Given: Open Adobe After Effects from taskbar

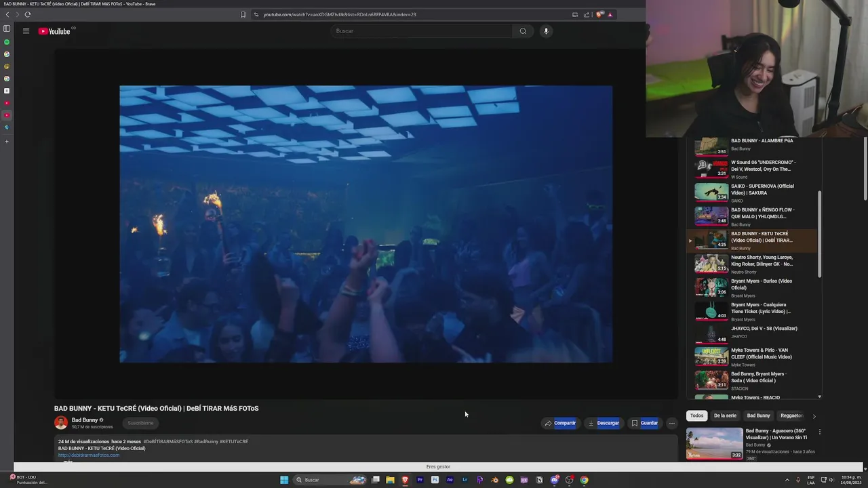Looking at the screenshot, I should (x=450, y=480).
